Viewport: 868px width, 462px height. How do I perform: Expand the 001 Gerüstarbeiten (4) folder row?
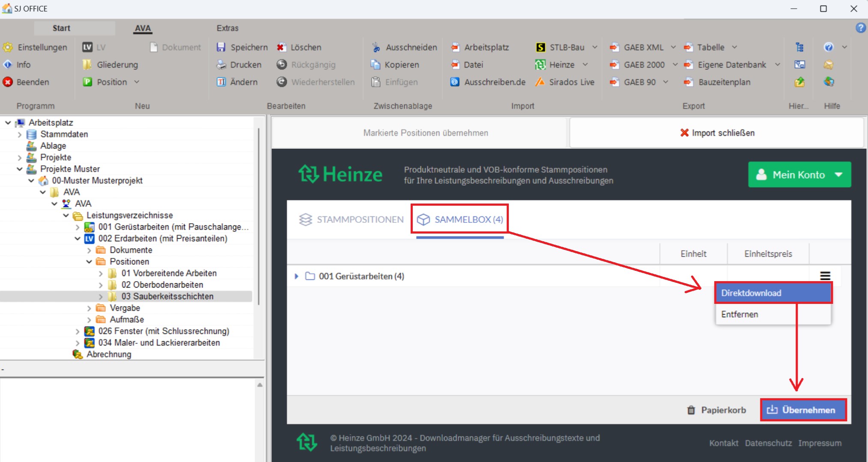(x=296, y=276)
